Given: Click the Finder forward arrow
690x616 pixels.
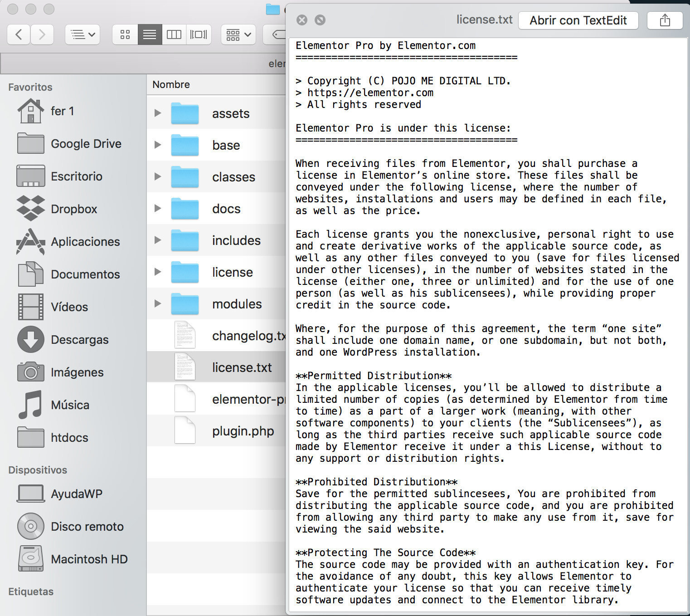Looking at the screenshot, I should pyautogui.click(x=42, y=34).
